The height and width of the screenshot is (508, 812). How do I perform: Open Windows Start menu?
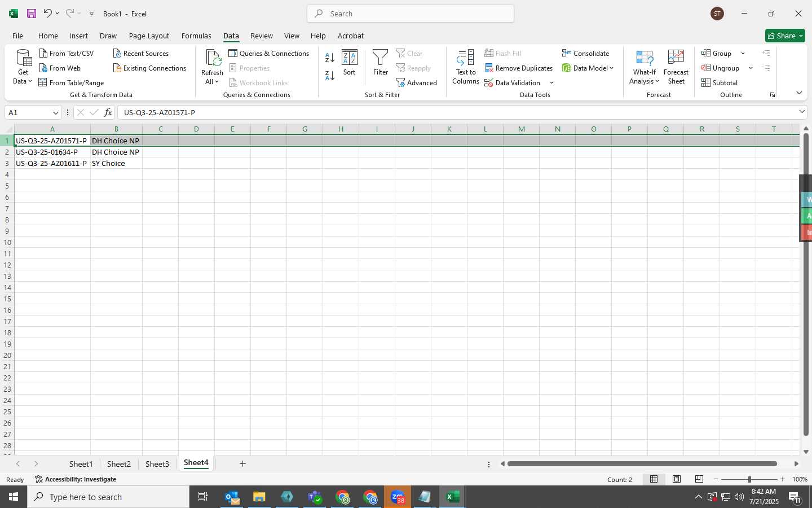point(14,497)
